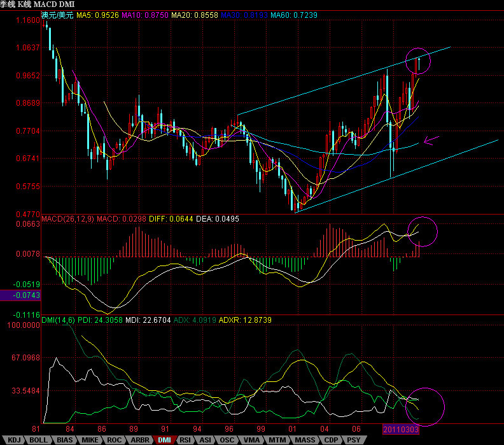Open the OSC indicator tab
This screenshot has height=445, width=504.
tap(227, 440)
